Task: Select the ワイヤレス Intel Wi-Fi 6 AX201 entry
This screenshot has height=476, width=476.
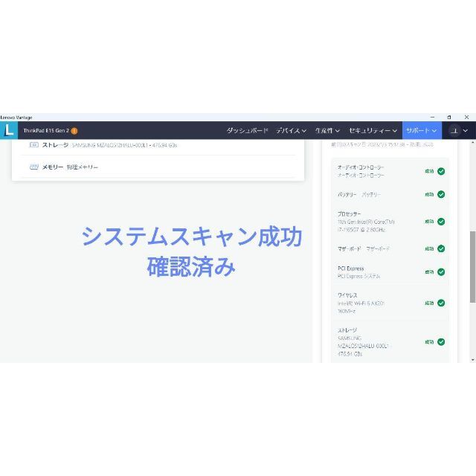Action: tap(361, 303)
